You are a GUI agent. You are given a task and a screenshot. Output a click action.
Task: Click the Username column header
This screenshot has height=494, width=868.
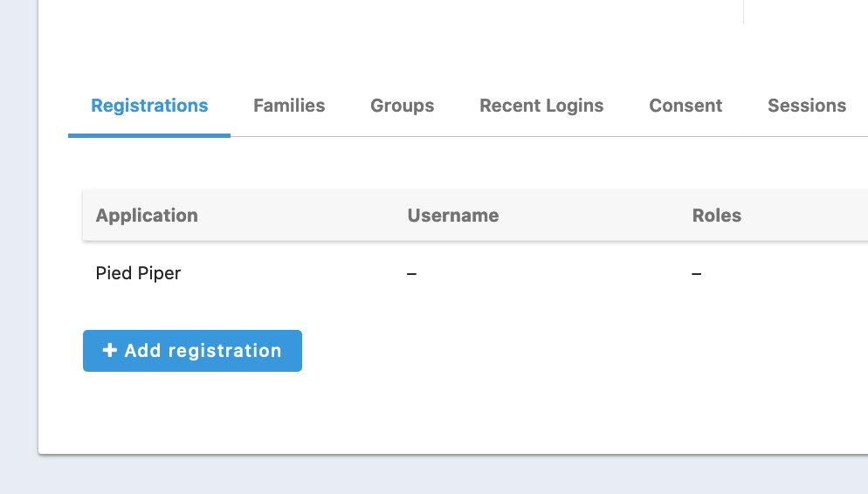452,216
